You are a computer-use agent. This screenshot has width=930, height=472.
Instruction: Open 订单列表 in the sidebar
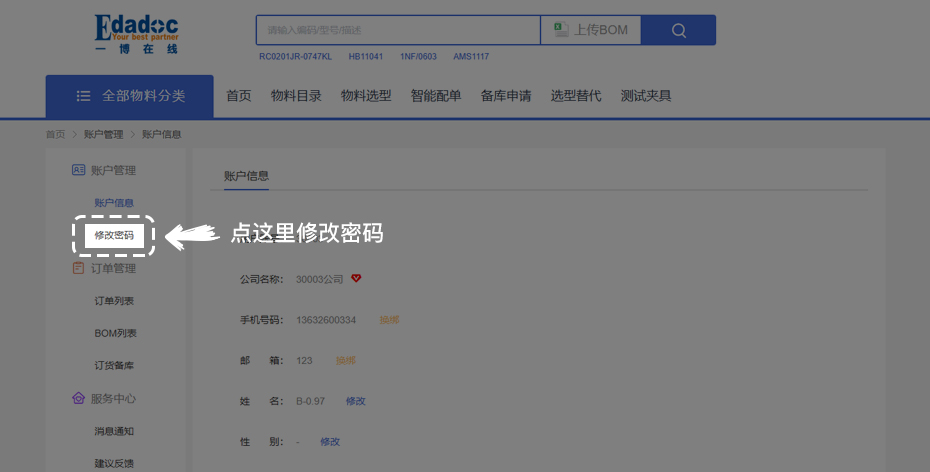114,301
